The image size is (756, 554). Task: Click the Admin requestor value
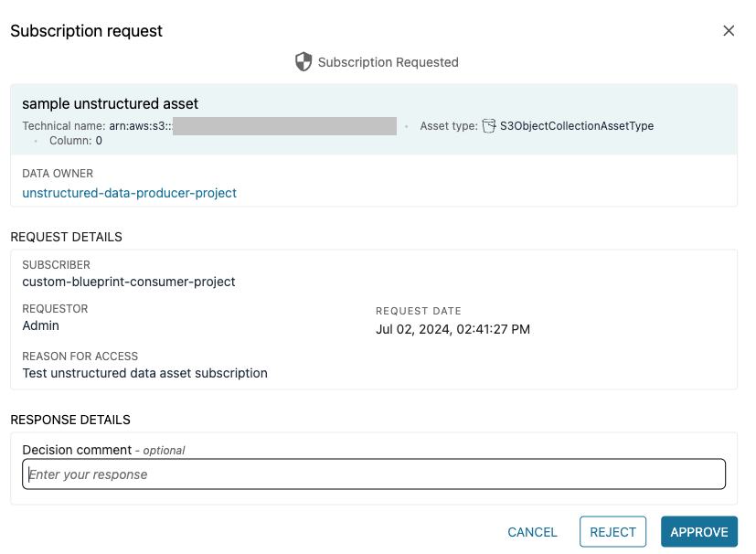[41, 325]
